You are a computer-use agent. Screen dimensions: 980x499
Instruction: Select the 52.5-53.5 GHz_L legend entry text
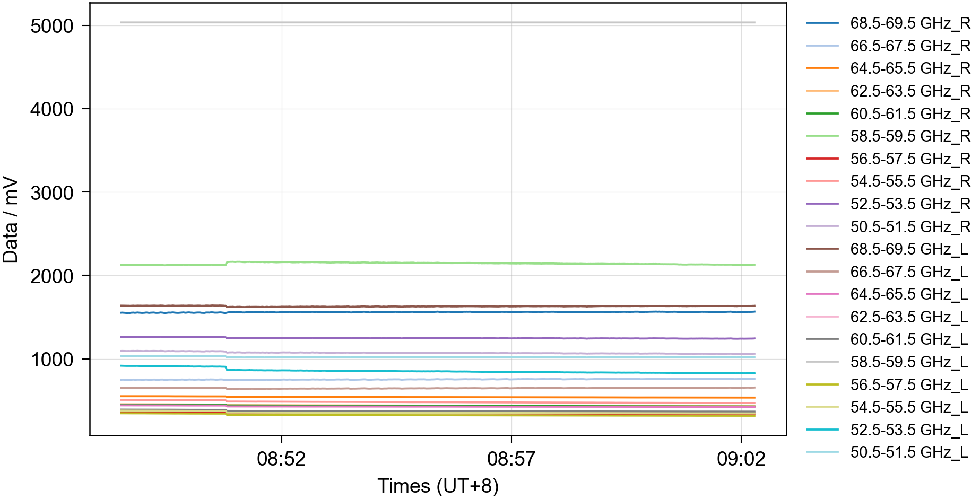click(908, 430)
